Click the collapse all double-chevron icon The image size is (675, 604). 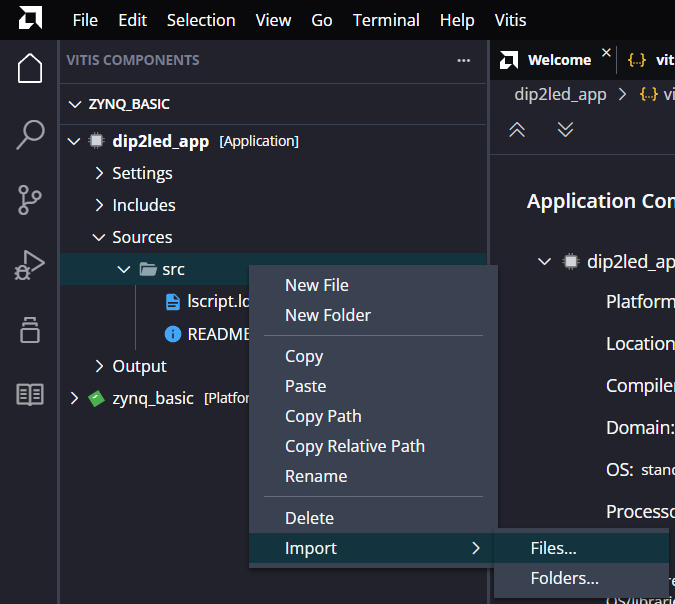tap(517, 130)
